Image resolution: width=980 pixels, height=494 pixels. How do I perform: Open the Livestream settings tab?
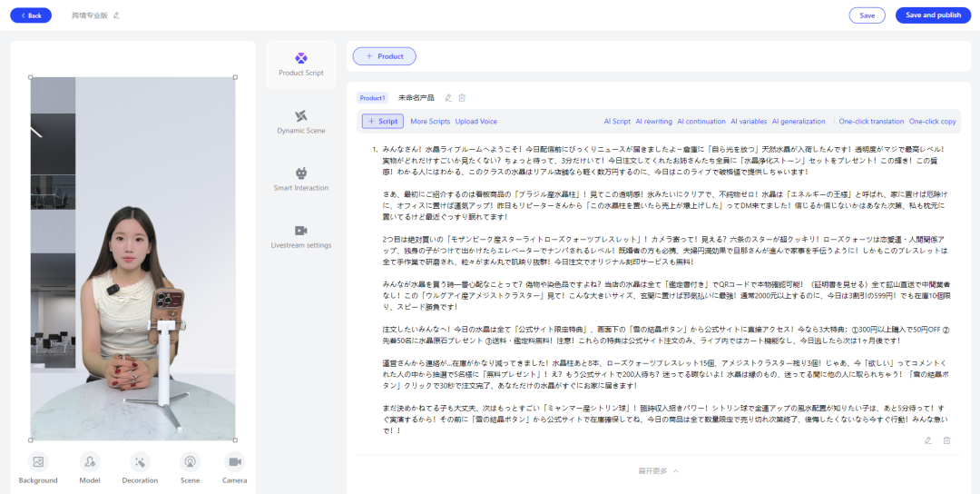(x=301, y=237)
